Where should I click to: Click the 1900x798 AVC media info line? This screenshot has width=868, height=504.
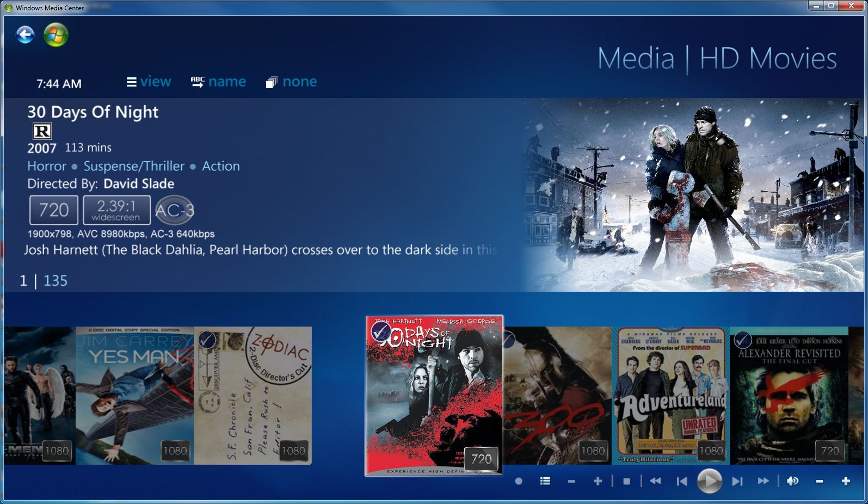[121, 234]
